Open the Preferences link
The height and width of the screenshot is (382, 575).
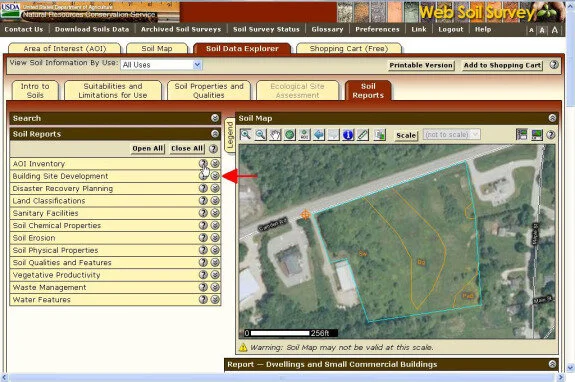[x=377, y=29]
